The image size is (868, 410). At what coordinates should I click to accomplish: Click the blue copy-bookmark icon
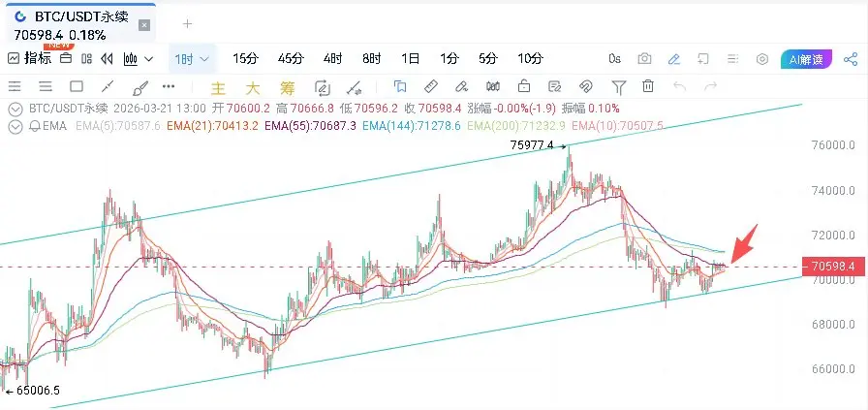(400, 86)
